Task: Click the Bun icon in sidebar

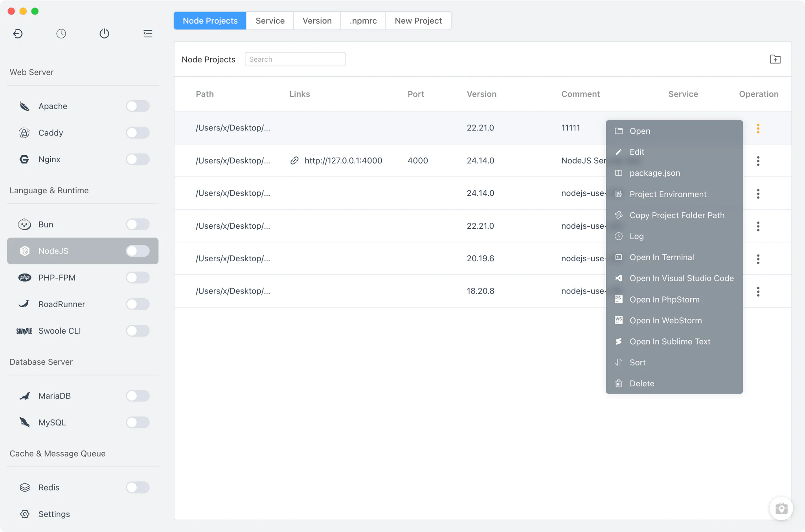Action: [24, 224]
